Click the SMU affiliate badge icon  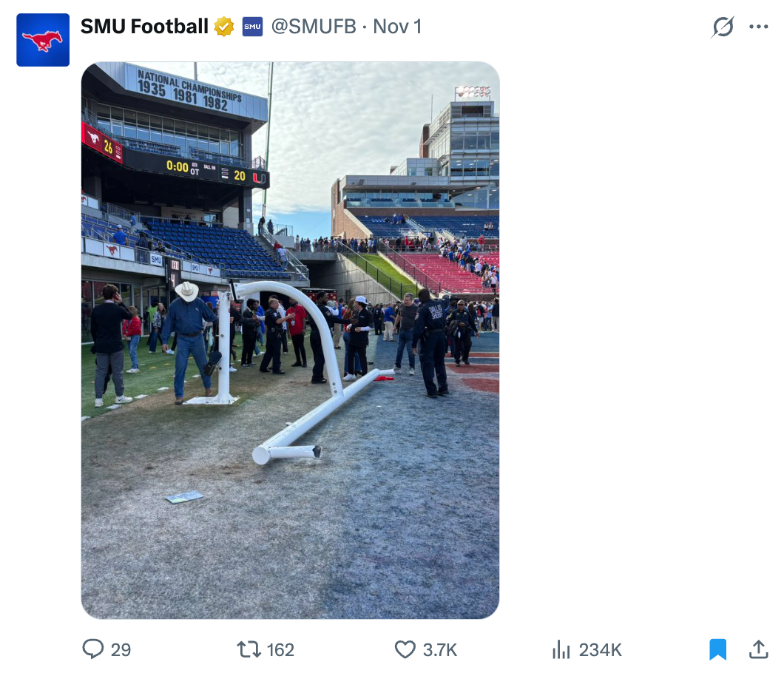[252, 27]
